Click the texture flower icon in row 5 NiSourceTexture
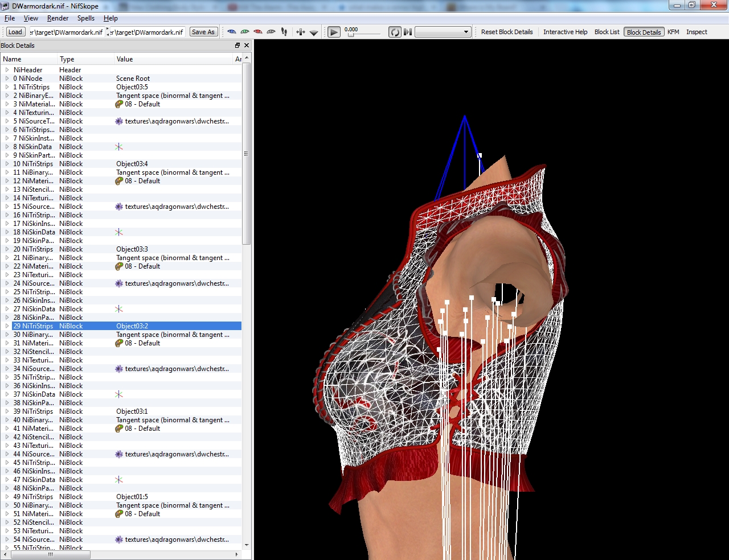This screenshot has width=729, height=560. 119,121
